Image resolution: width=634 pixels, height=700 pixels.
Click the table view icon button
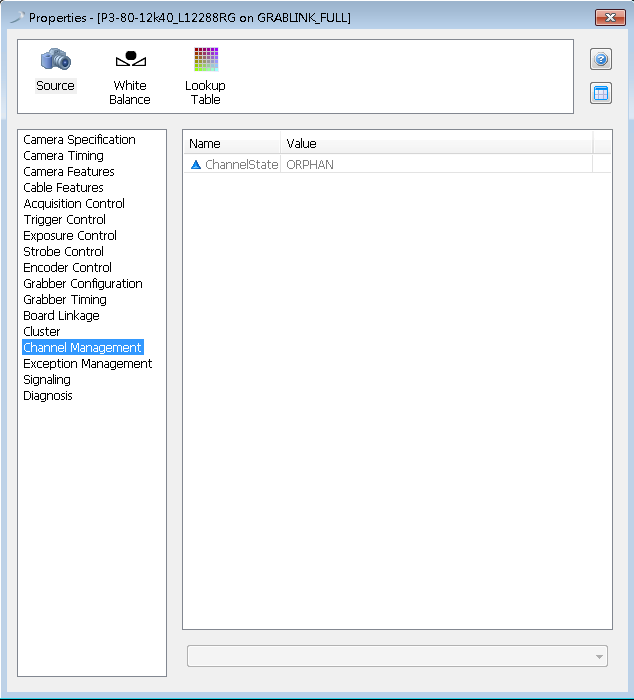click(601, 93)
